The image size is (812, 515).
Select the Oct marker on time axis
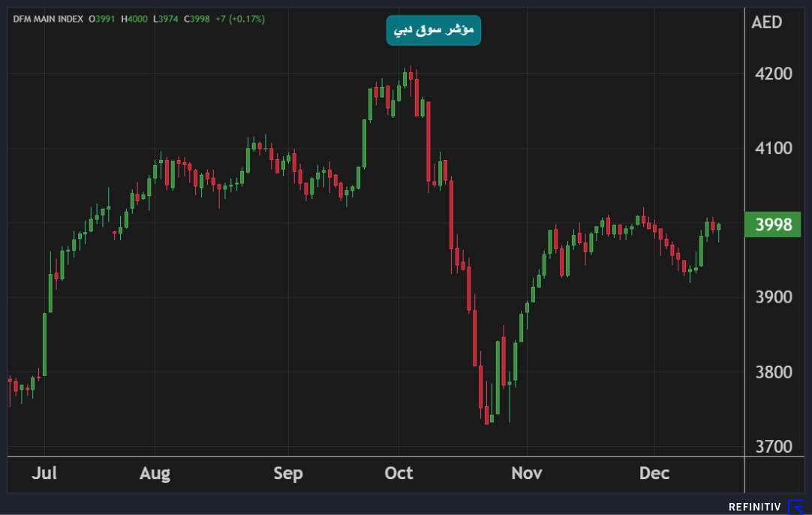coord(398,474)
